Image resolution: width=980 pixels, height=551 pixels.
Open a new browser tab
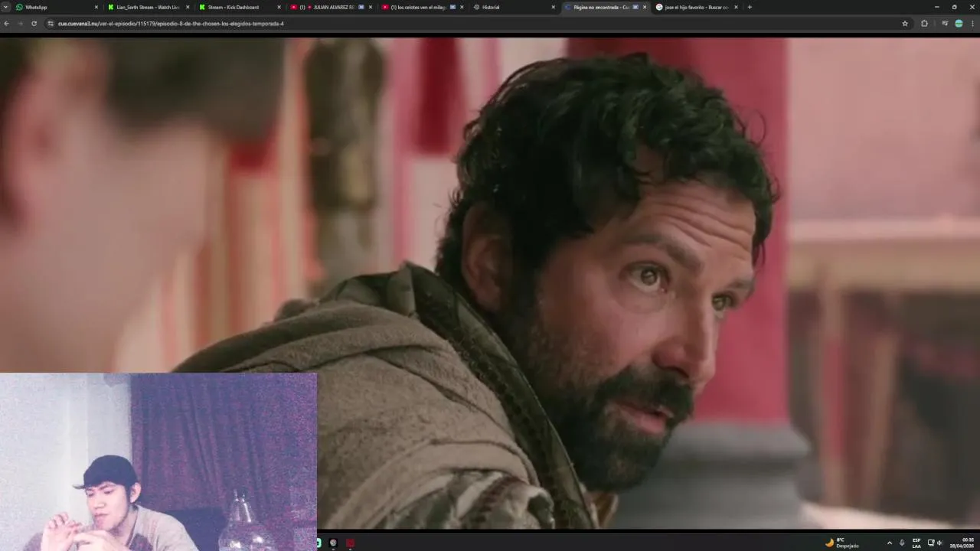[x=749, y=7]
